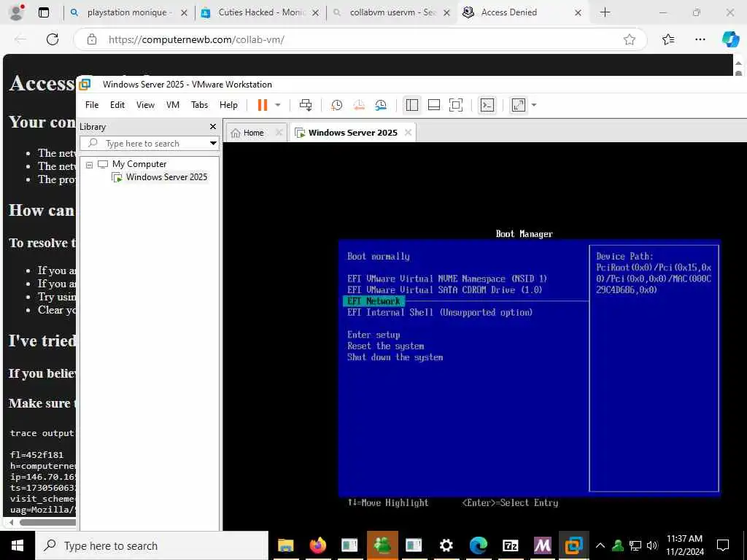Revert the VM to its previous snapshot

click(359, 105)
